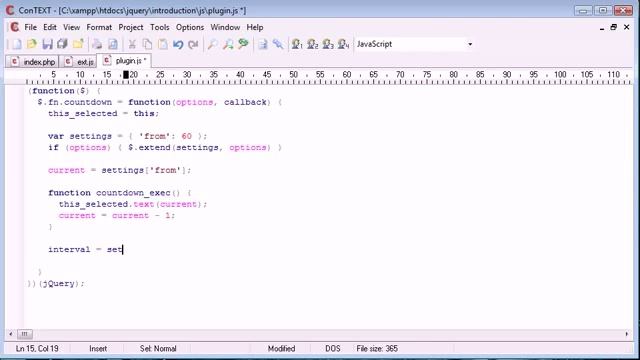Open the Tools menu
The image size is (640, 360).
(x=160, y=27)
